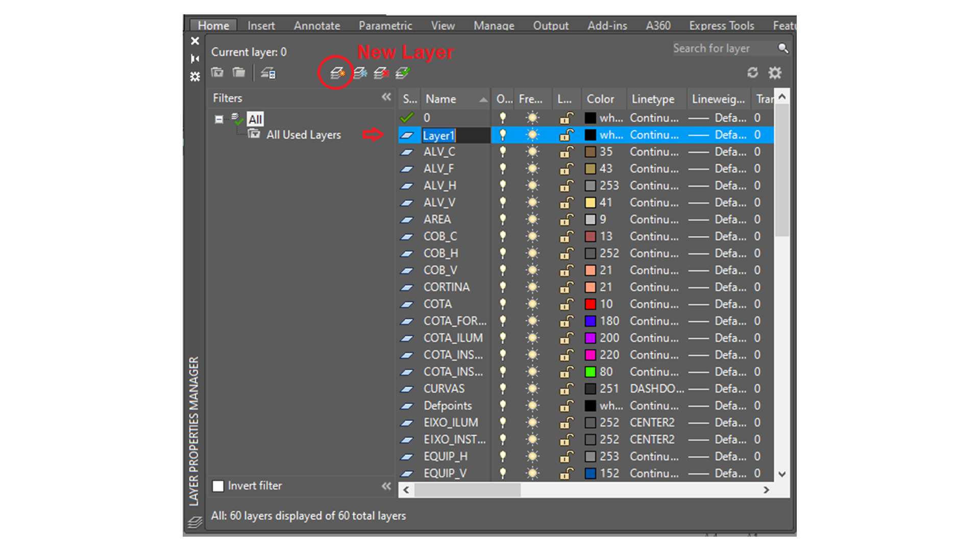Select the All Used Layers filter
980x551 pixels.
pos(303,135)
